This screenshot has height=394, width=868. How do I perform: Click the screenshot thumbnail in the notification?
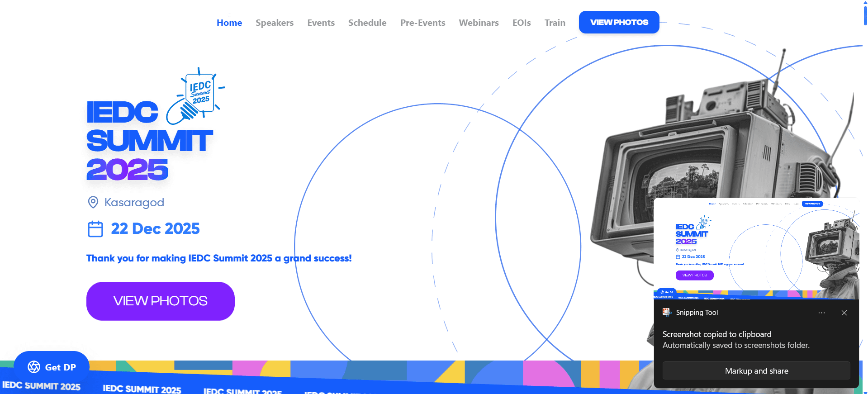click(756, 248)
